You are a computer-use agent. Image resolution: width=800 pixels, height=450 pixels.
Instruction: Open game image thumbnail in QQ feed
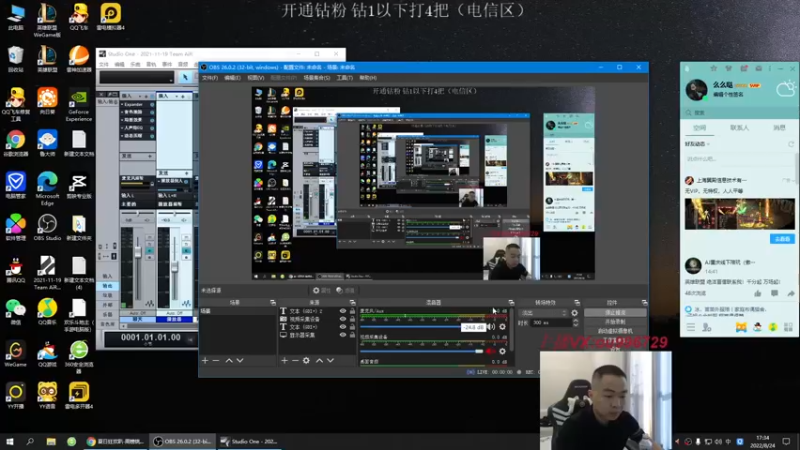point(739,214)
